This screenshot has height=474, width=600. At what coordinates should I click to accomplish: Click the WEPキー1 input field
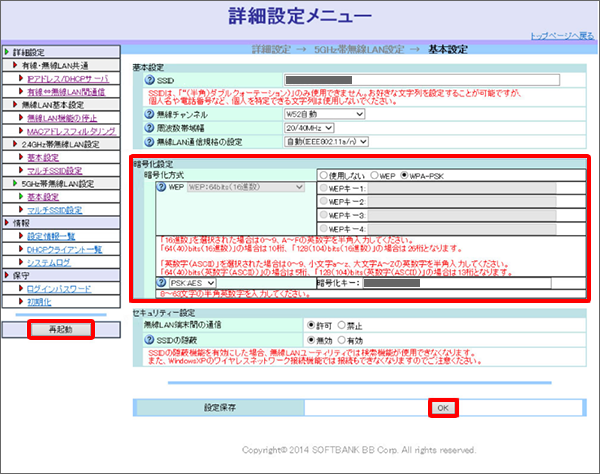462,188
